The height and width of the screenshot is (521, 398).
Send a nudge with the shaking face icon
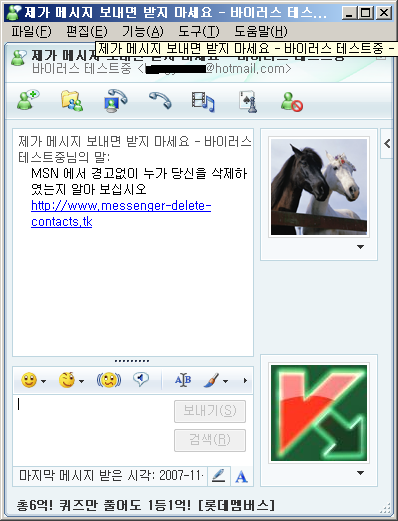[x=109, y=380]
